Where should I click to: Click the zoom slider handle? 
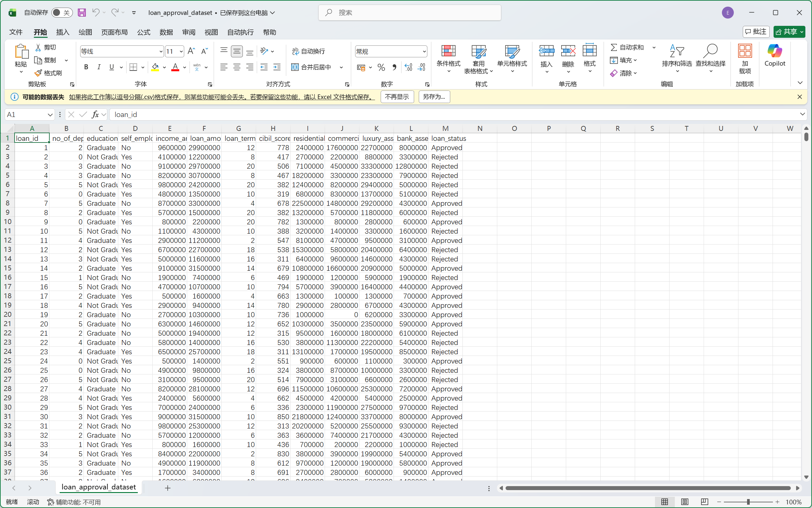point(748,502)
